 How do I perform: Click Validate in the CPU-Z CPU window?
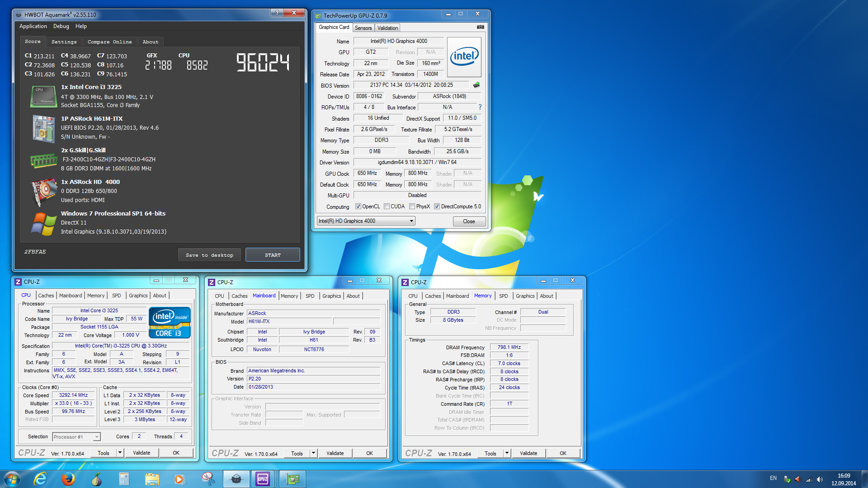tap(142, 453)
